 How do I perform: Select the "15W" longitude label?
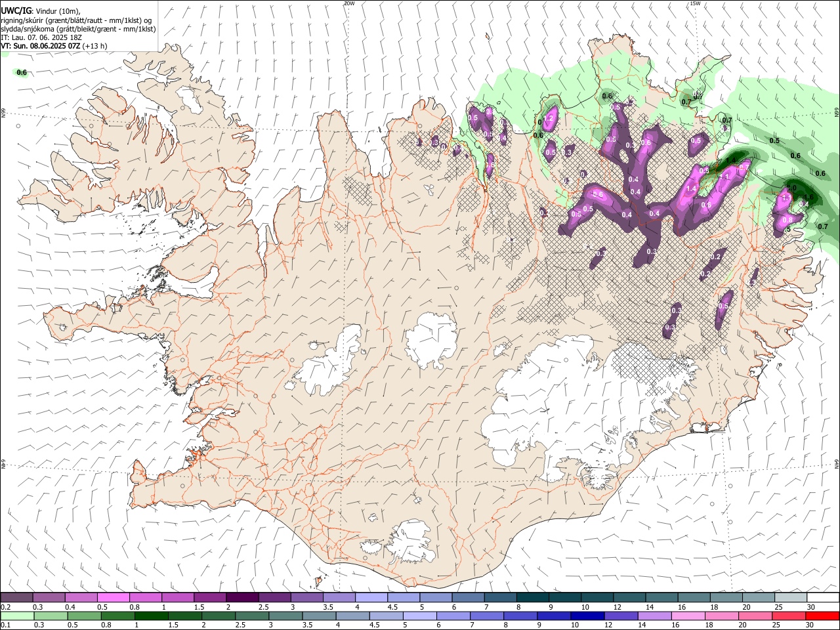point(694,3)
